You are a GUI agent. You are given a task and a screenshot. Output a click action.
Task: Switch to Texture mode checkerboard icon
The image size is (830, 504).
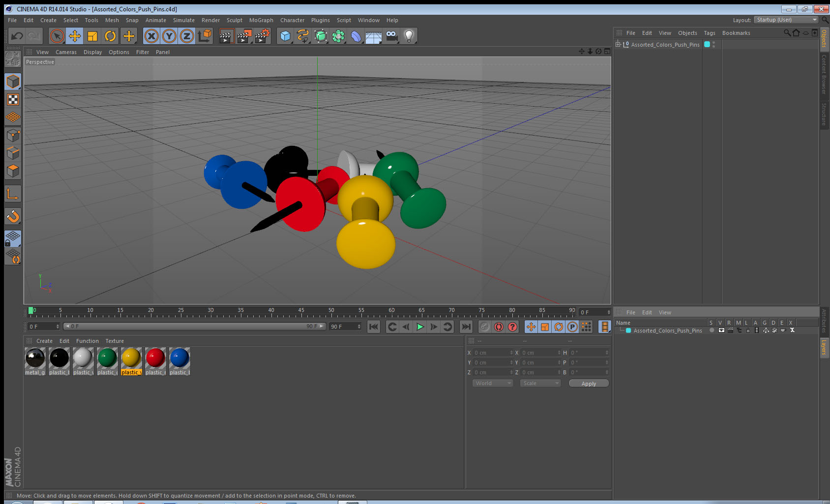13,100
